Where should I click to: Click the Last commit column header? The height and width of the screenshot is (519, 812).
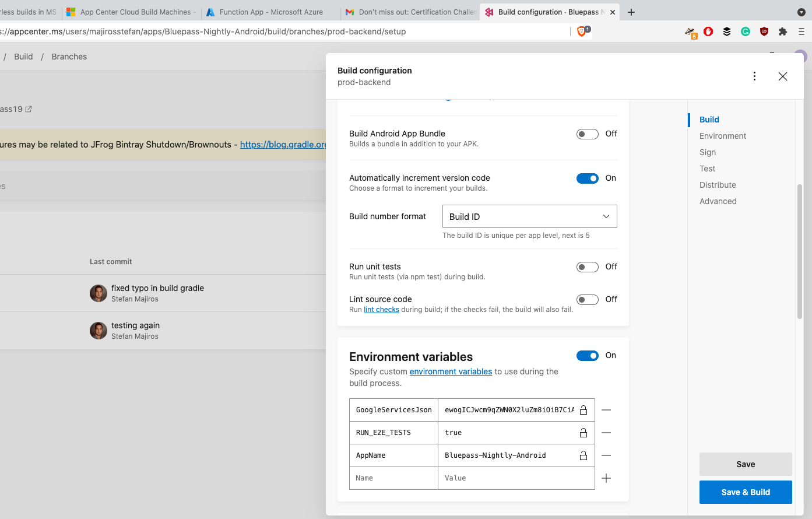click(111, 262)
